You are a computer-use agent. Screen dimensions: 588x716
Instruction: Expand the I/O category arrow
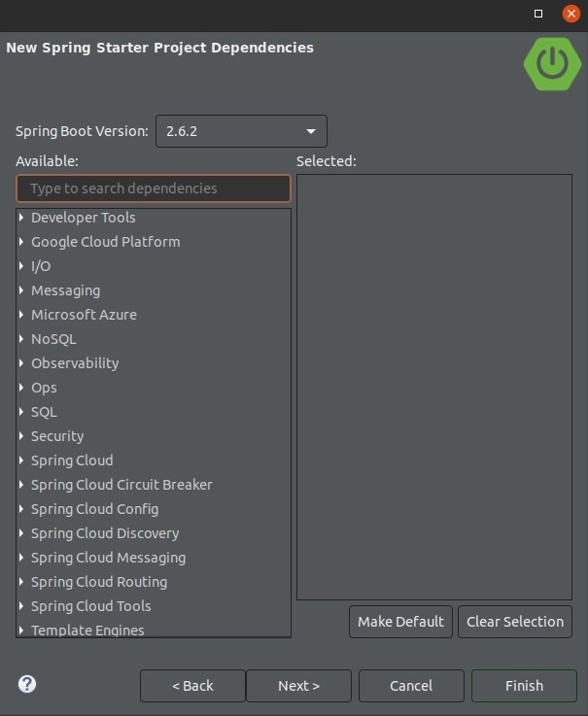point(21,266)
